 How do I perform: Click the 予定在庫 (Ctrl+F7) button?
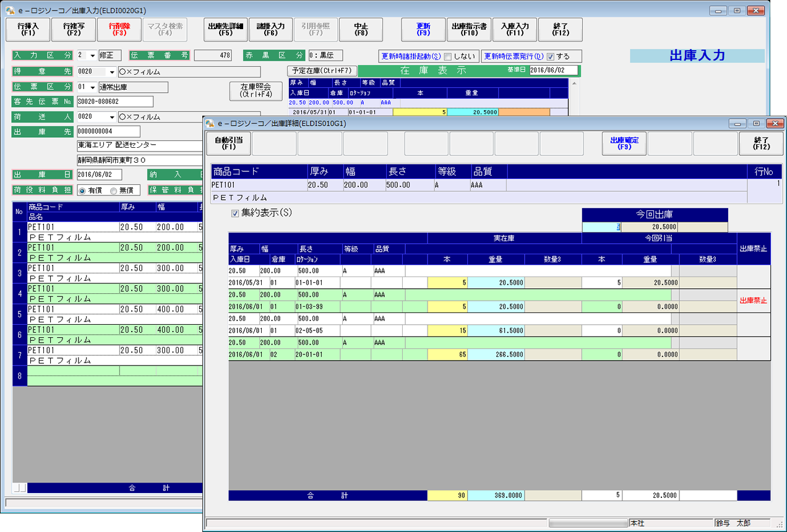coord(322,71)
